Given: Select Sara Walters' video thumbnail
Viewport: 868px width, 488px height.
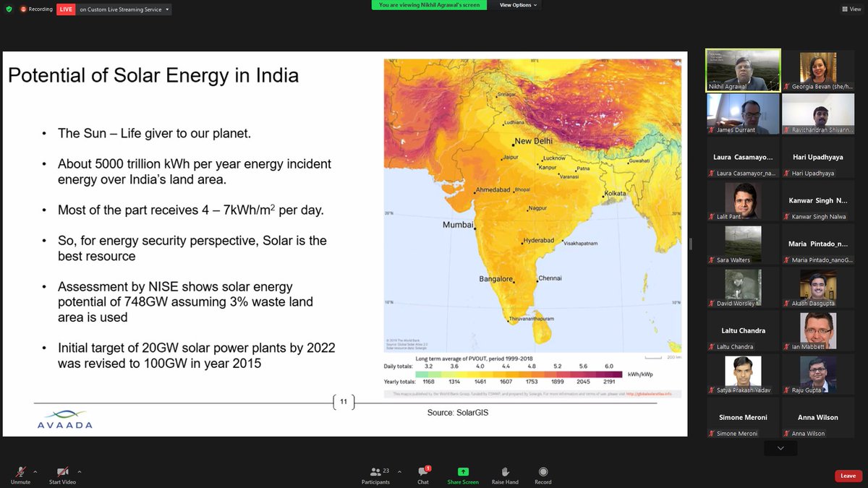Looking at the screenshot, I should pyautogui.click(x=744, y=244).
